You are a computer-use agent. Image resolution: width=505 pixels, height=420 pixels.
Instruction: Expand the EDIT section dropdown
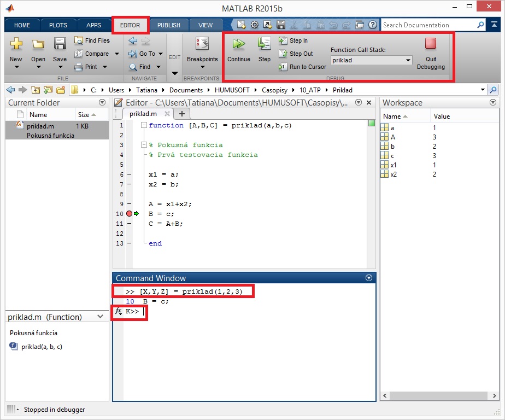click(174, 73)
